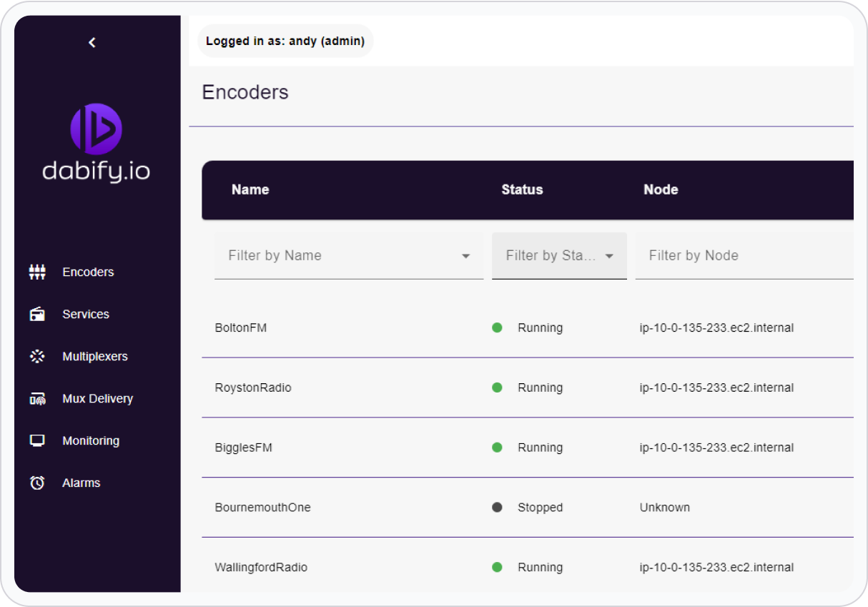Click the Multiplexers icon in sidebar

(x=37, y=356)
